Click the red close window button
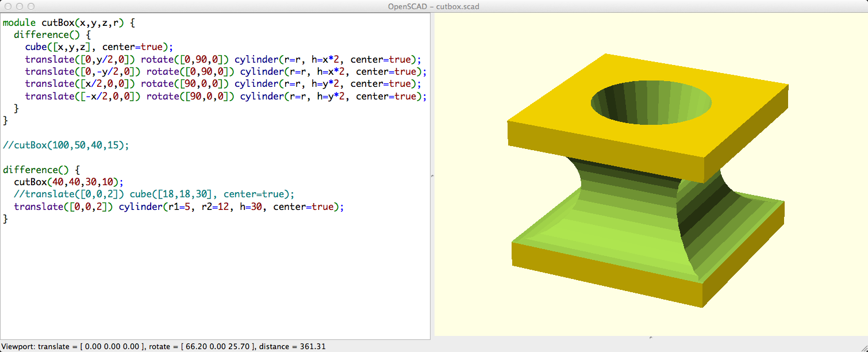868x352 pixels. 7,6
